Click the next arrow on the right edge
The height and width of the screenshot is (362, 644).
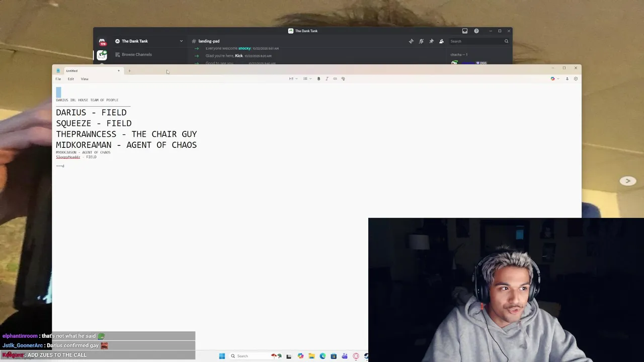(x=627, y=181)
